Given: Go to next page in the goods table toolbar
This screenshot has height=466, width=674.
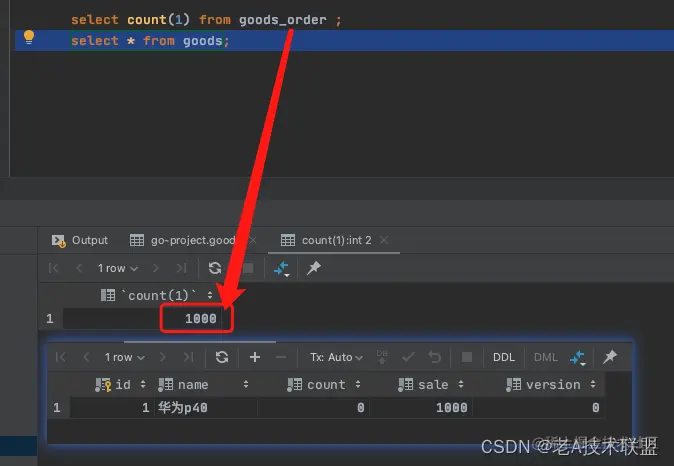Looking at the screenshot, I should click(x=162, y=357).
